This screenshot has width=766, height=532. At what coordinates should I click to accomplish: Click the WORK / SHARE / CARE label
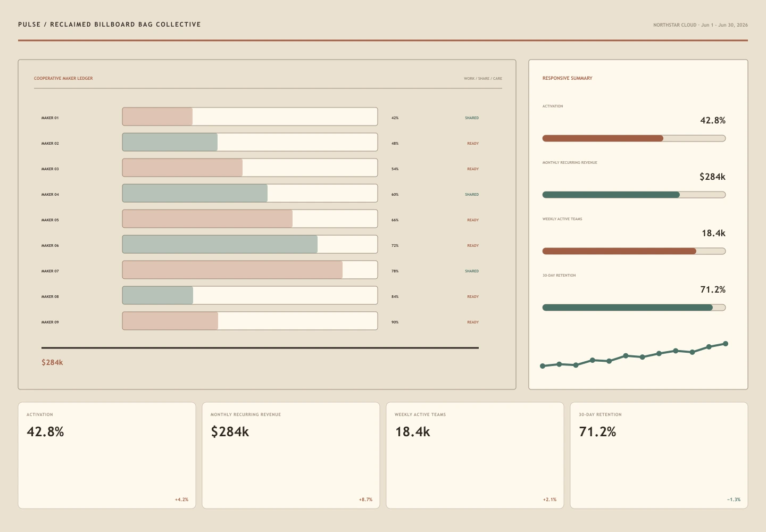(x=483, y=79)
